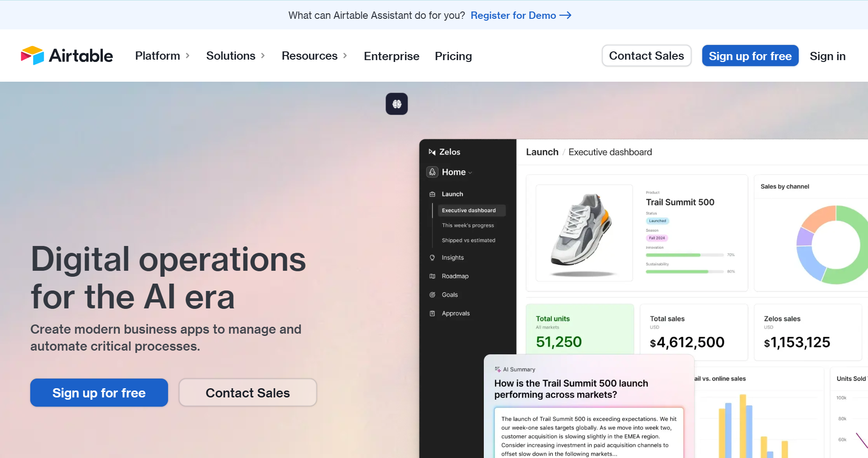Click the arrow icon after Register for Demo
Screen dimensions: 868x458
(x=566, y=15)
